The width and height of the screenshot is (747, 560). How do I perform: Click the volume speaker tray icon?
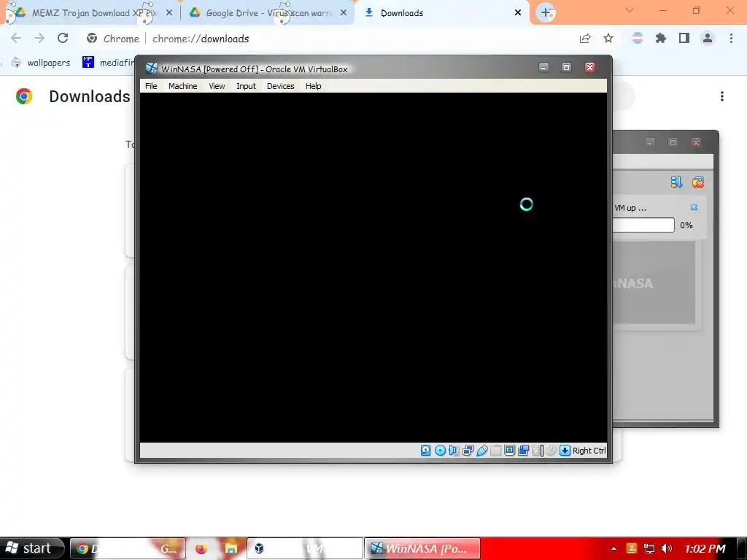(667, 548)
